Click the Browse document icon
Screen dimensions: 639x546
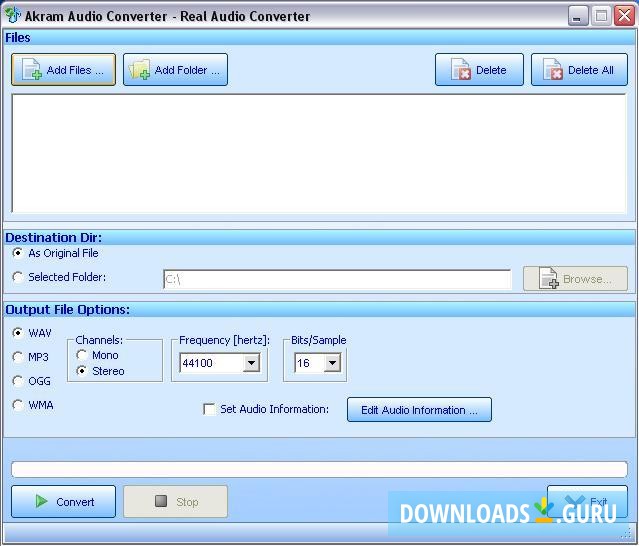pyautogui.click(x=548, y=278)
